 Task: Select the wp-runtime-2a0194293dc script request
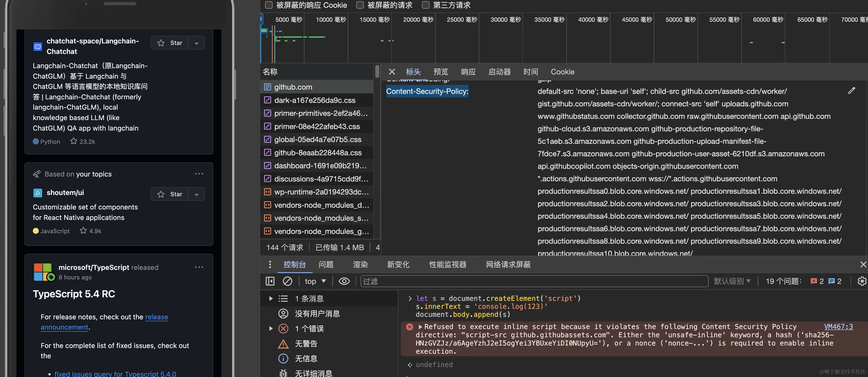[x=317, y=192]
